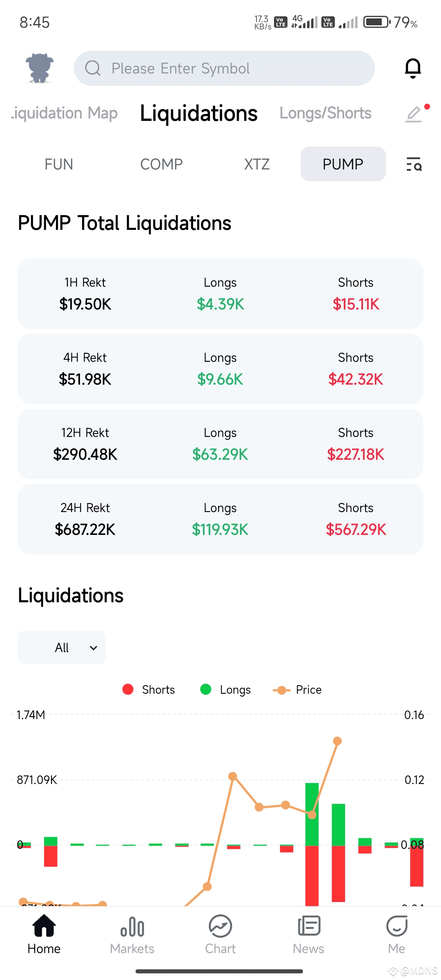Expand the All exchange dropdown
Viewport: 441px width, 980px height.
[62, 648]
